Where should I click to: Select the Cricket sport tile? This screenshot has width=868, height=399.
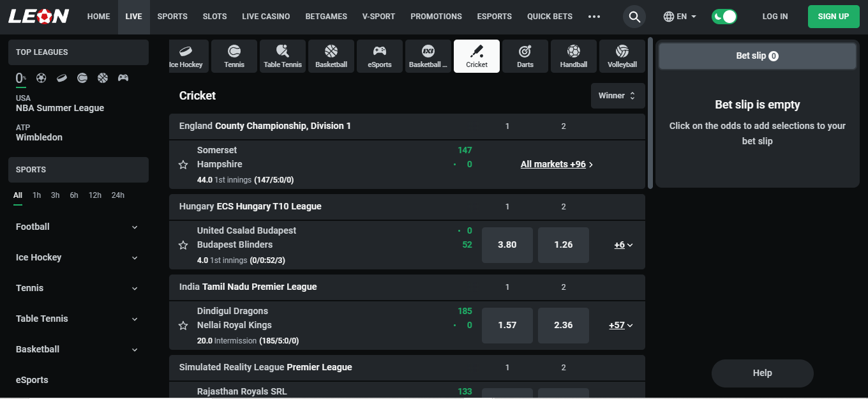click(x=477, y=56)
